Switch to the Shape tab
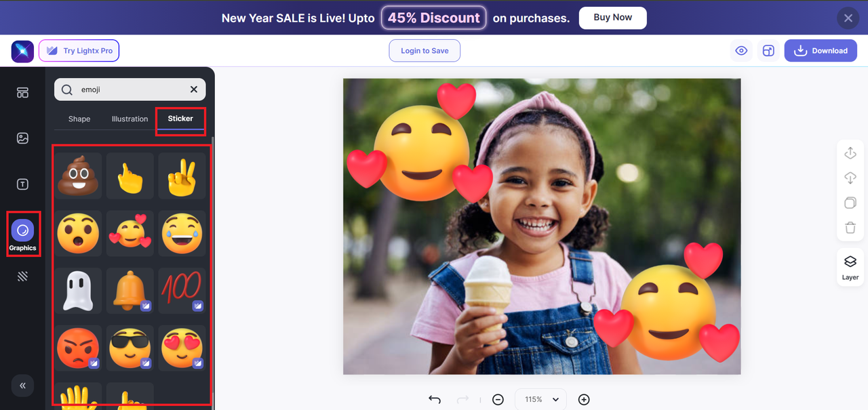 coord(79,119)
